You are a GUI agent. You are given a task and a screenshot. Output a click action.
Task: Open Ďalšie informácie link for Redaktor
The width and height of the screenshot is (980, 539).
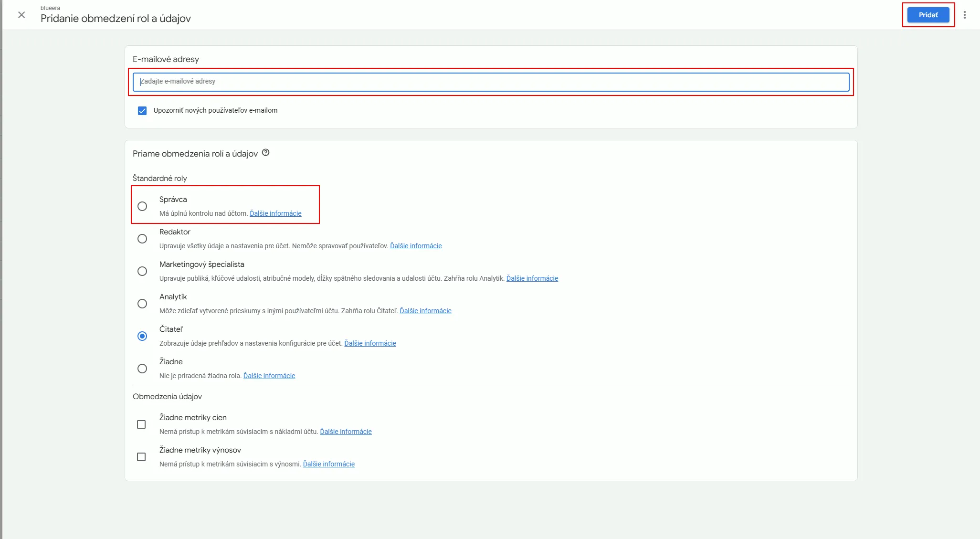(x=416, y=246)
